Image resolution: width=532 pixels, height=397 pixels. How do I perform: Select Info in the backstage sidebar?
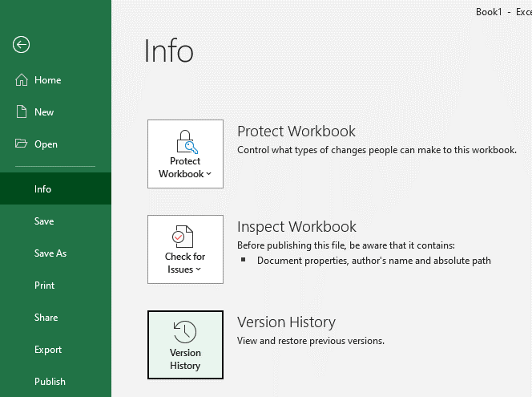pos(43,189)
